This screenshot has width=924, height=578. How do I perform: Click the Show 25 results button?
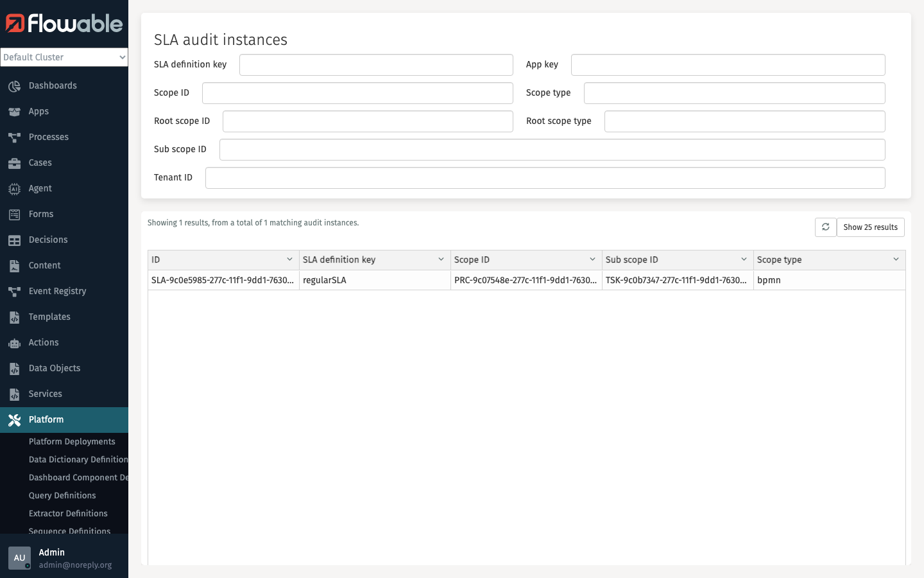pos(870,227)
